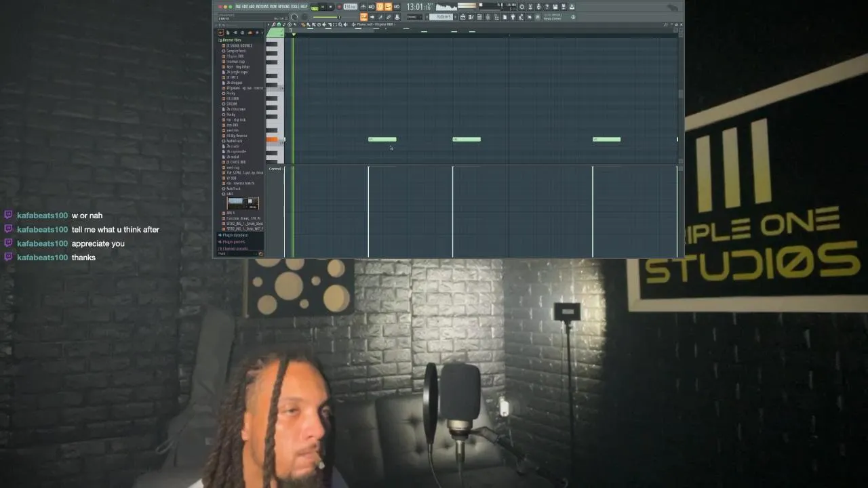Click the playhead marker in the piano roll timeline
The width and height of the screenshot is (868, 488).
point(294,34)
